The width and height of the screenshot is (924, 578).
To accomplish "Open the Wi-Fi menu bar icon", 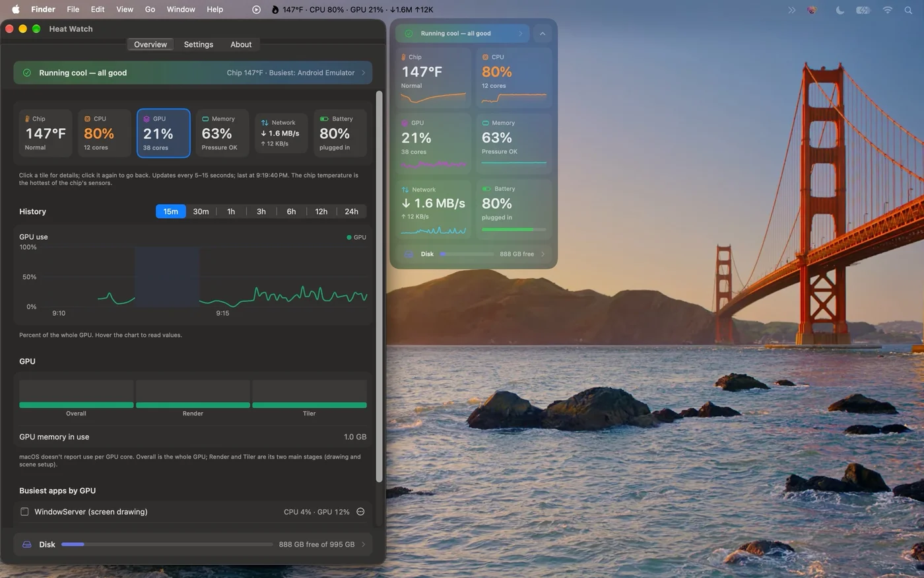I will coord(888,10).
